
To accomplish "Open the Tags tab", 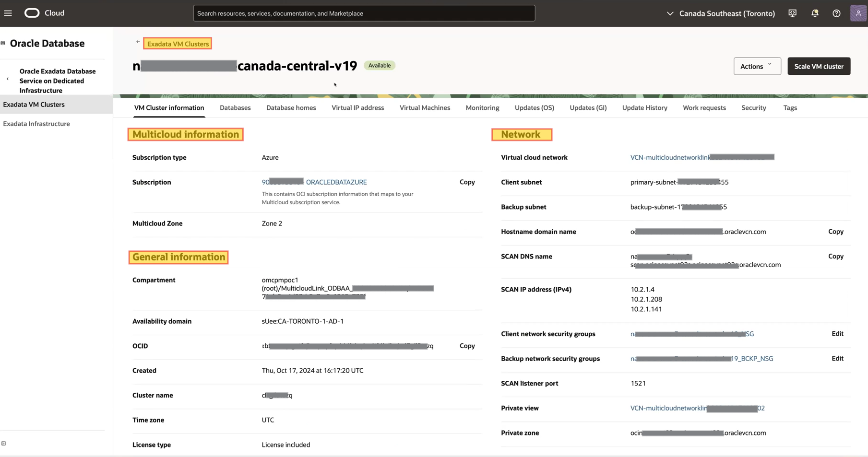I will click(x=790, y=108).
